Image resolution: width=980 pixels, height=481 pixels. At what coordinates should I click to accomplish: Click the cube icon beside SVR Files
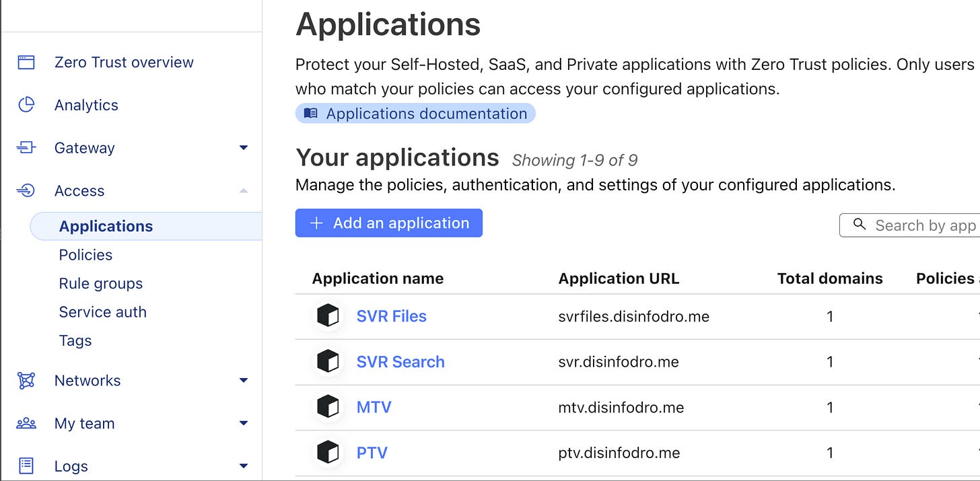[328, 316]
